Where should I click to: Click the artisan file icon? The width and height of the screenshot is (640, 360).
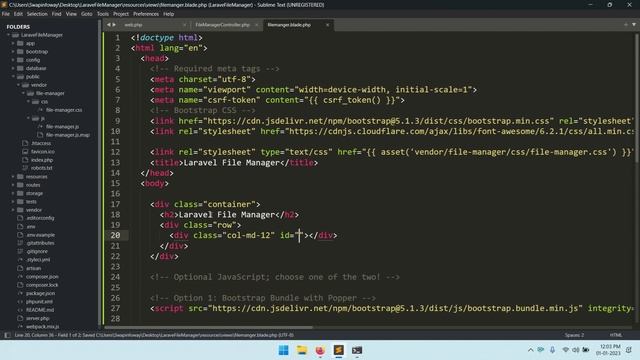(20, 268)
